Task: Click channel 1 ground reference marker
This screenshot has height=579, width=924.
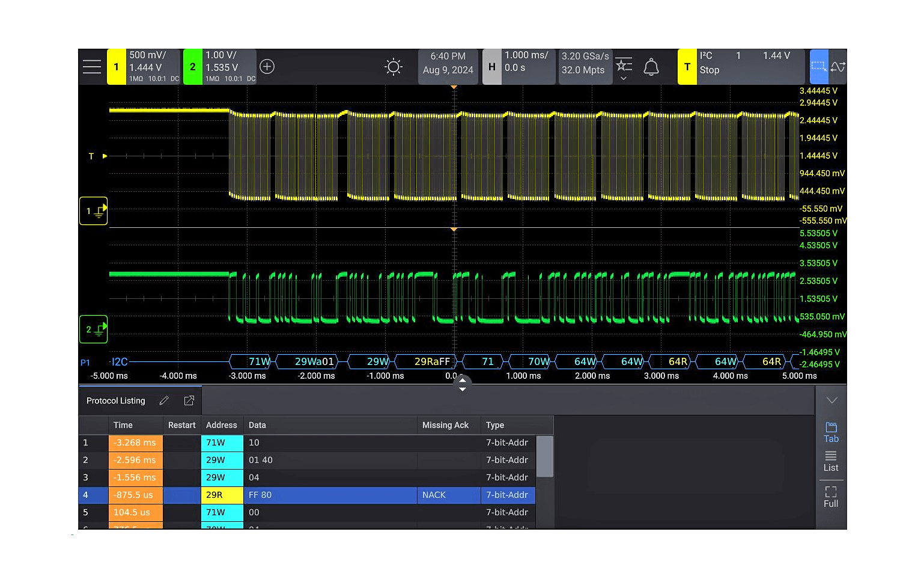Action: (x=94, y=211)
